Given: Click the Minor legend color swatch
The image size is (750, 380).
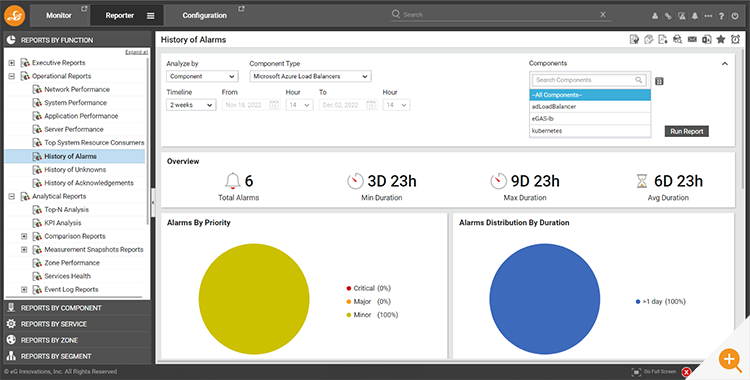Looking at the screenshot, I should click(349, 315).
